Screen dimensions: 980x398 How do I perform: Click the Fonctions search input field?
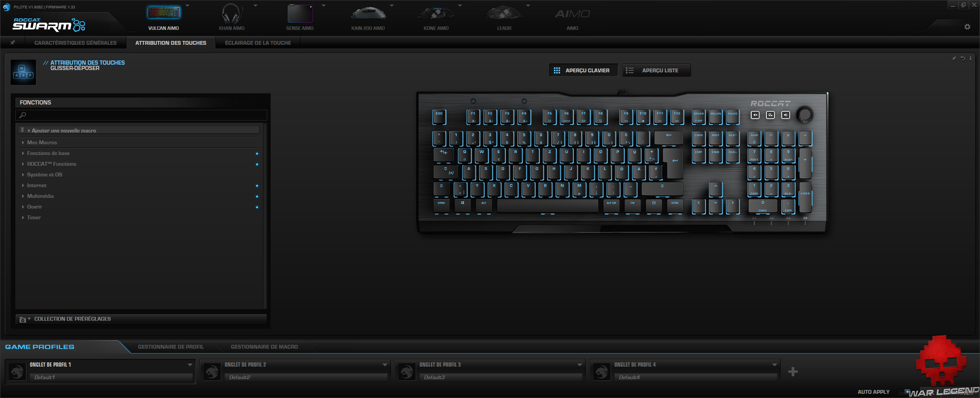[x=141, y=115]
